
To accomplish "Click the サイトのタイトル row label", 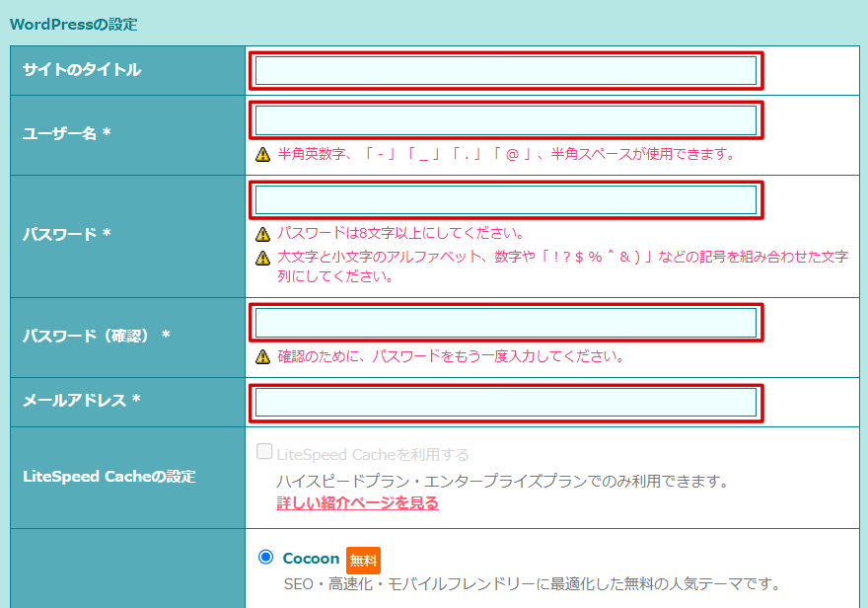I will 82,70.
